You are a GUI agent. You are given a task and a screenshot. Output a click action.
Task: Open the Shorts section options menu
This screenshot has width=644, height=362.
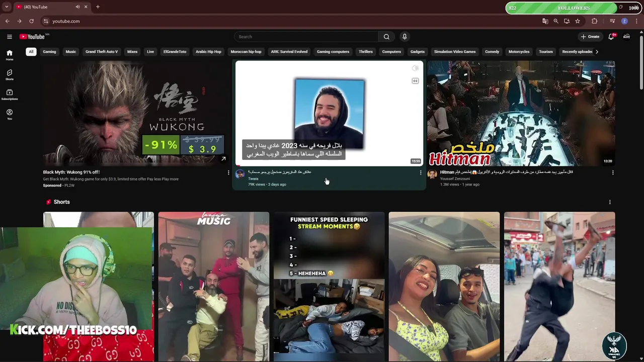click(610, 202)
